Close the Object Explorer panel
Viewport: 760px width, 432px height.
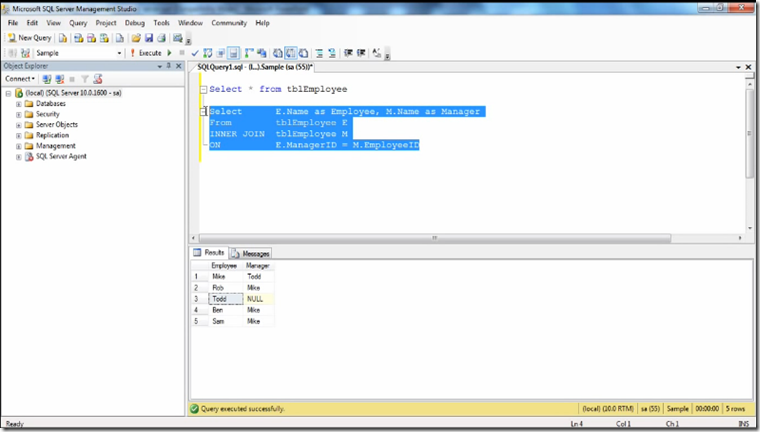click(178, 66)
